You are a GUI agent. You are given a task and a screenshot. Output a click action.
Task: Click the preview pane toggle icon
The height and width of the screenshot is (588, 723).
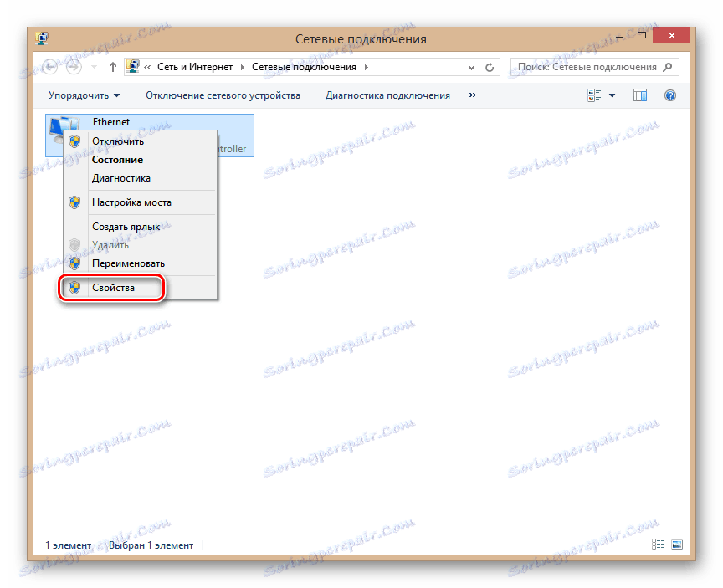[639, 95]
